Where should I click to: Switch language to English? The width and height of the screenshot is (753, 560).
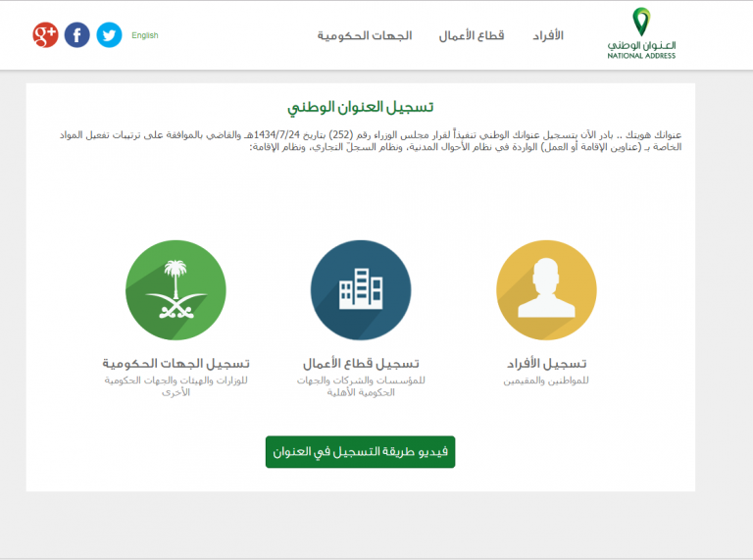144,35
